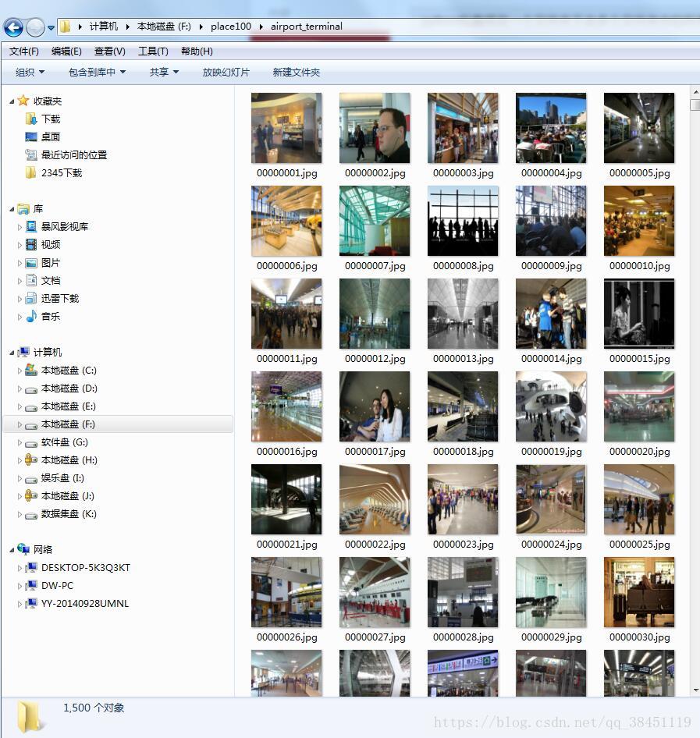Screen dimensions: 700x738
Task: Open the 组织 organize dropdown
Action: pyautogui.click(x=30, y=72)
